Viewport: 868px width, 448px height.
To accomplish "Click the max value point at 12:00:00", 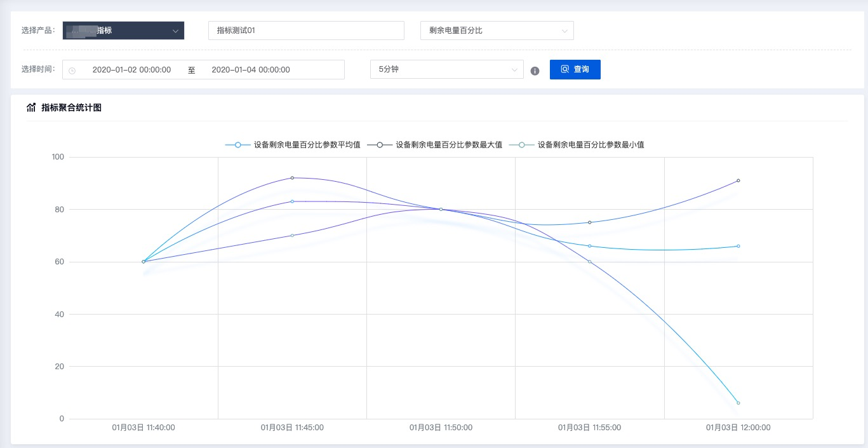I will tap(738, 180).
